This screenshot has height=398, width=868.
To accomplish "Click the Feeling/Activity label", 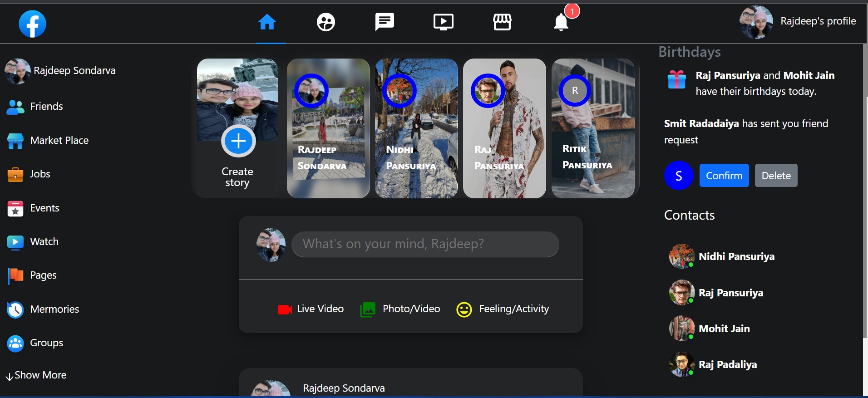I will coord(514,309).
